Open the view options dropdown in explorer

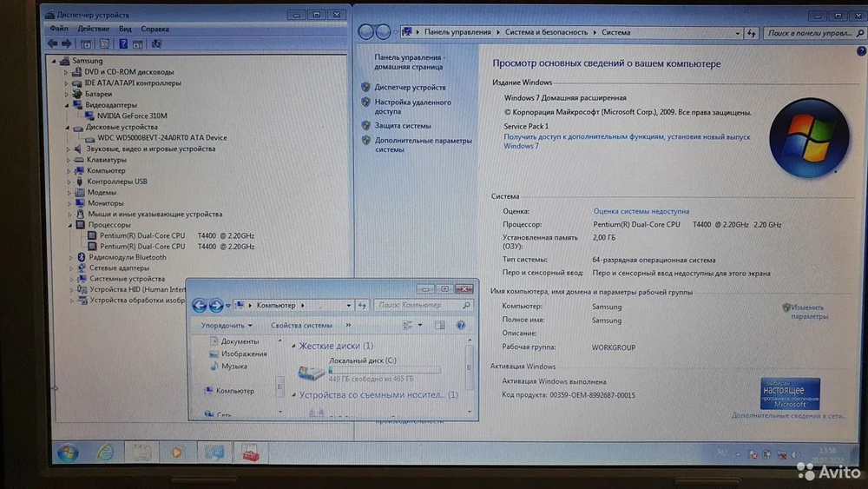(x=420, y=325)
